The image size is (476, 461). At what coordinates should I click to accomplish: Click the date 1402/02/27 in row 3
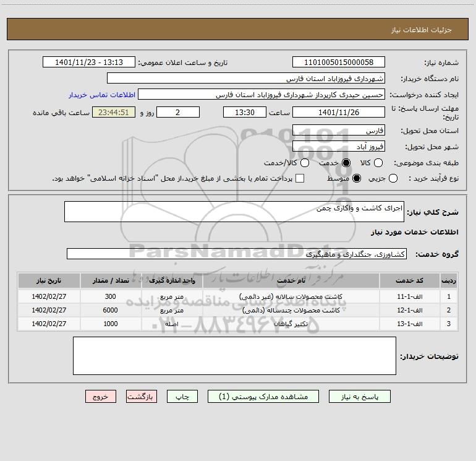(x=49, y=324)
